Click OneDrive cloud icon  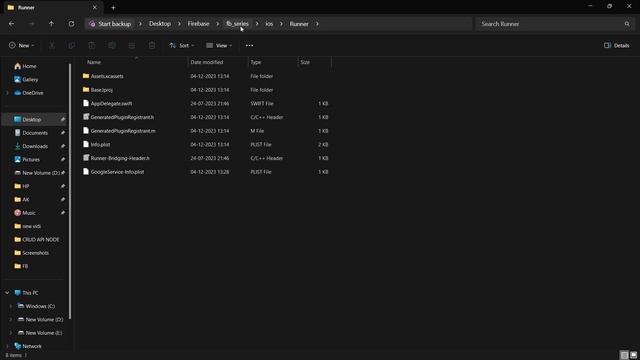(x=18, y=93)
